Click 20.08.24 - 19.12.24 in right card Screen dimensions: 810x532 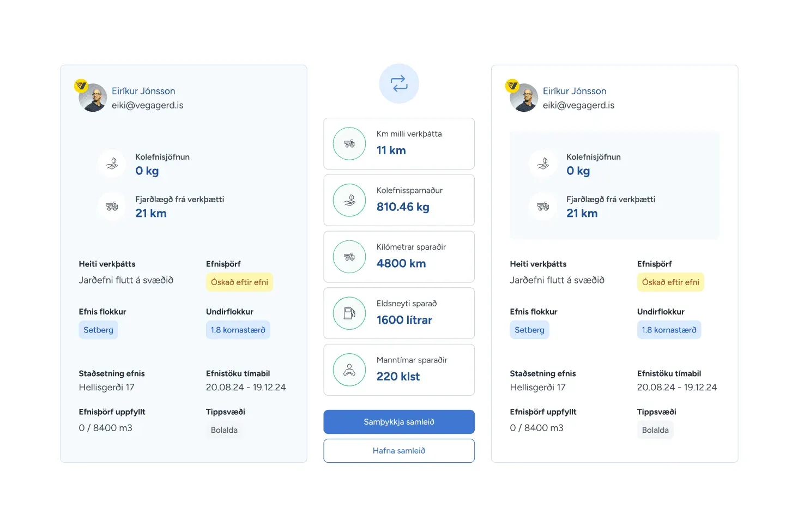pyautogui.click(x=677, y=388)
